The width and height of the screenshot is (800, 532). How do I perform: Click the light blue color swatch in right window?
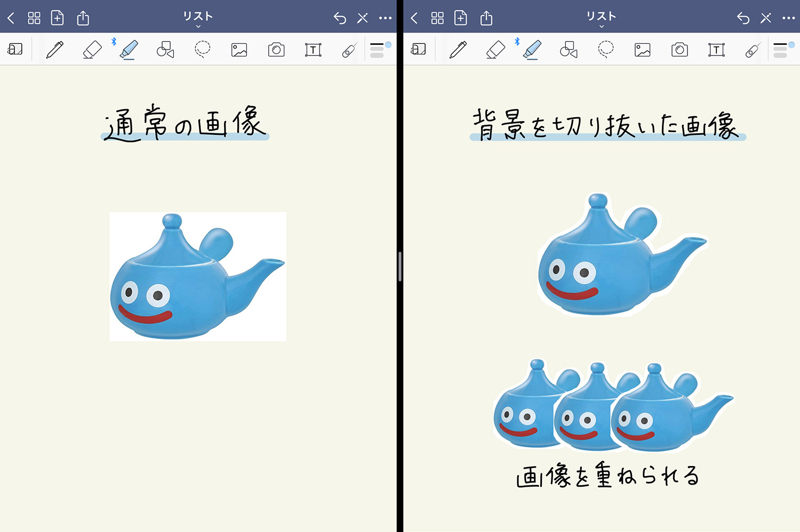tap(791, 45)
